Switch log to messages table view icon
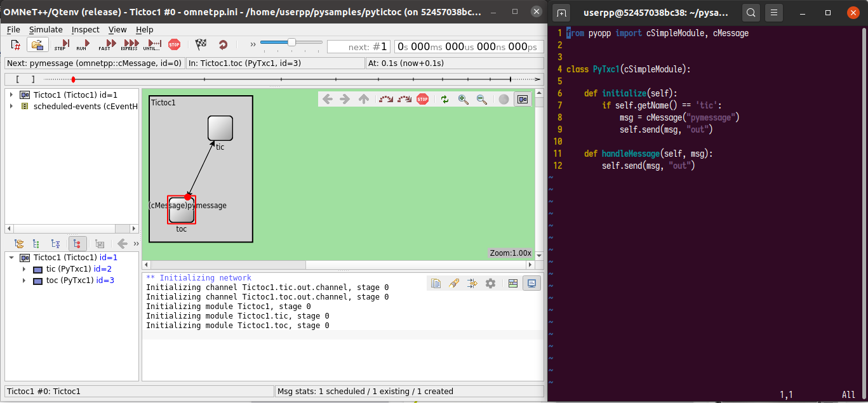Screen dimensions: 868x403 513,284
